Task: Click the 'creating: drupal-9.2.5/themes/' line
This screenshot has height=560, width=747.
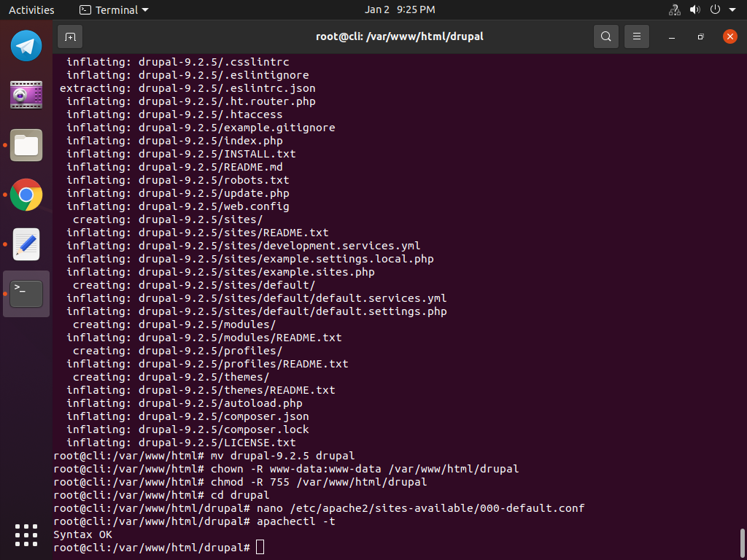Action: click(x=171, y=377)
